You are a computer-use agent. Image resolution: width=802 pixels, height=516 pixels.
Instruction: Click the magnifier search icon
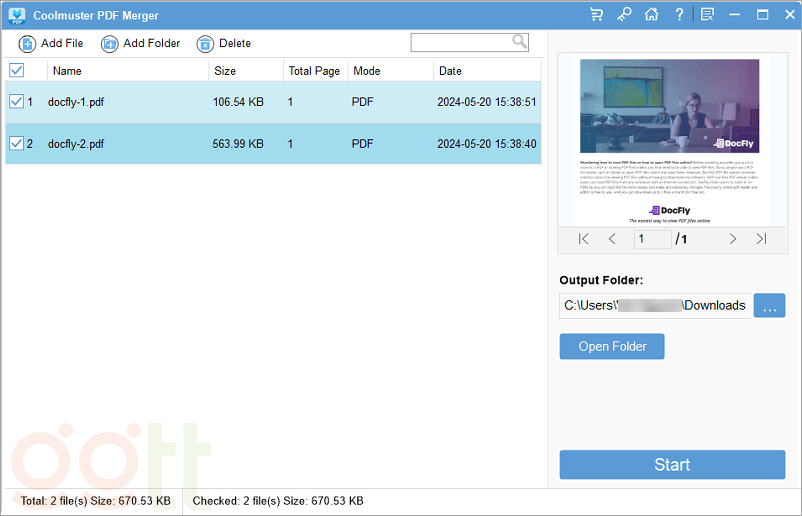coord(520,42)
